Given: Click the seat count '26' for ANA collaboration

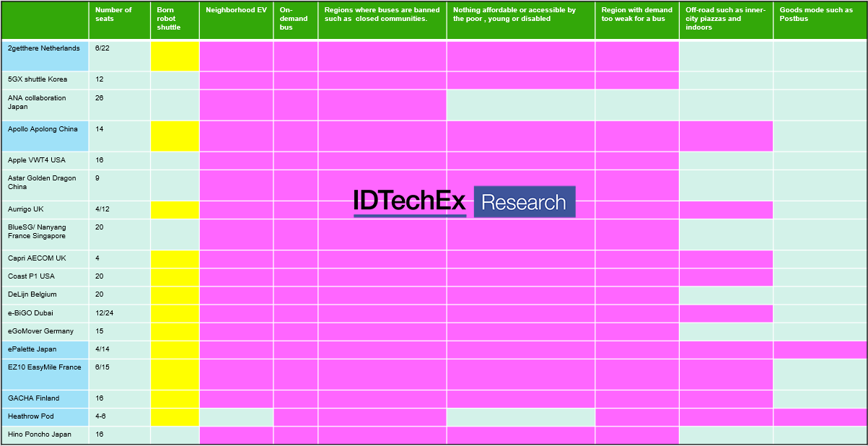Looking at the screenshot, I should click(x=119, y=105).
